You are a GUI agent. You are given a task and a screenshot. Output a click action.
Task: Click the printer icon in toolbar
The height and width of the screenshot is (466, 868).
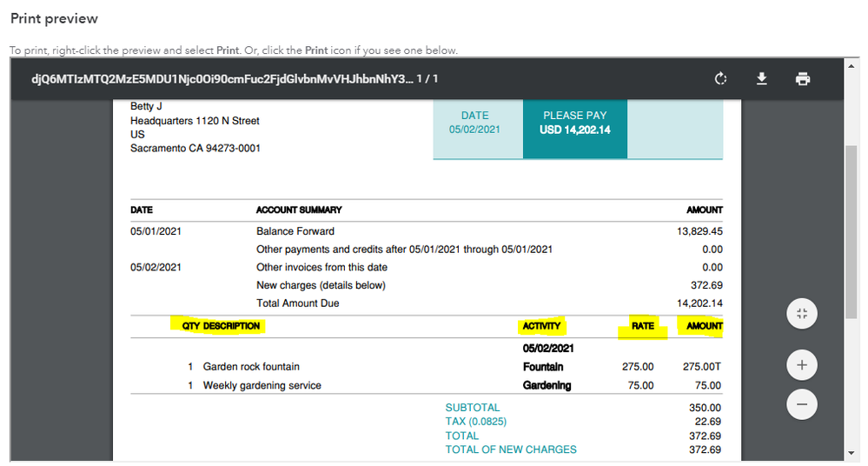click(x=803, y=79)
